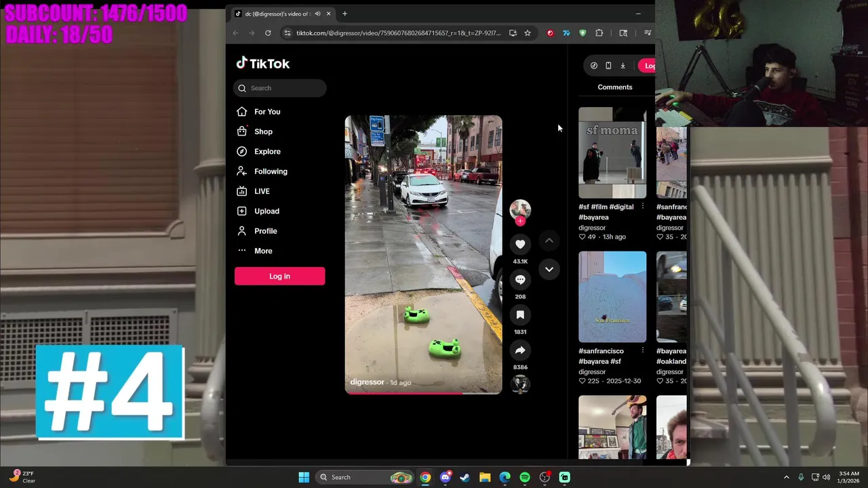Click the search tabs icon in Chrome toolbar
The height and width of the screenshot is (488, 868).
pyautogui.click(x=623, y=33)
